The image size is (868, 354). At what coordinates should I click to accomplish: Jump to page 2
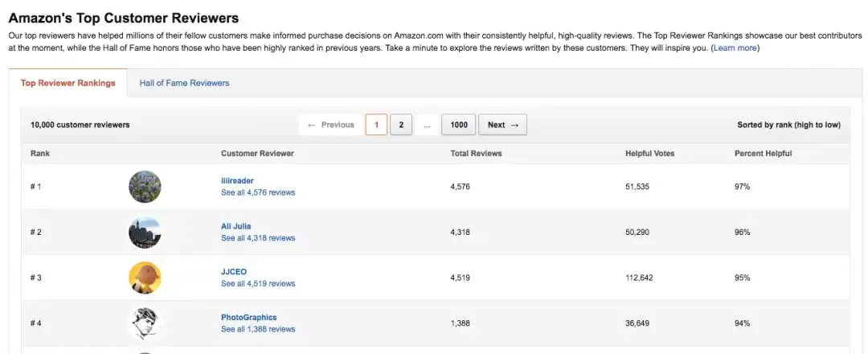pyautogui.click(x=401, y=125)
